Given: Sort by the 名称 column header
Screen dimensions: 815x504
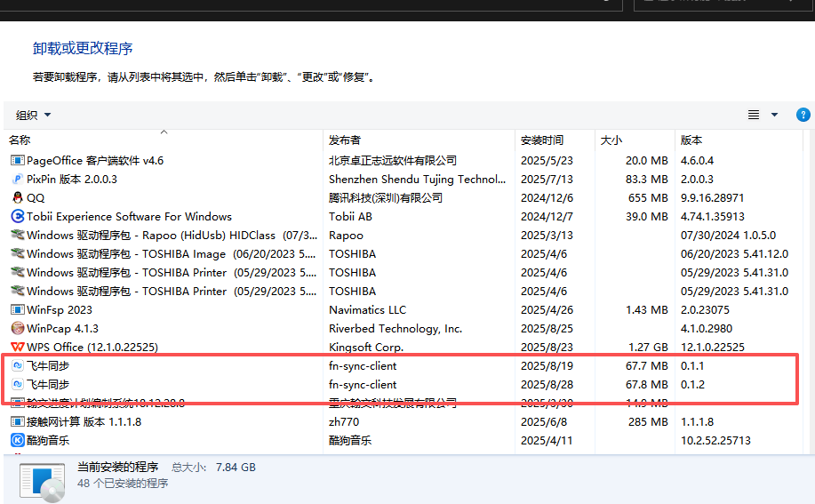Looking at the screenshot, I should pyautogui.click(x=20, y=140).
